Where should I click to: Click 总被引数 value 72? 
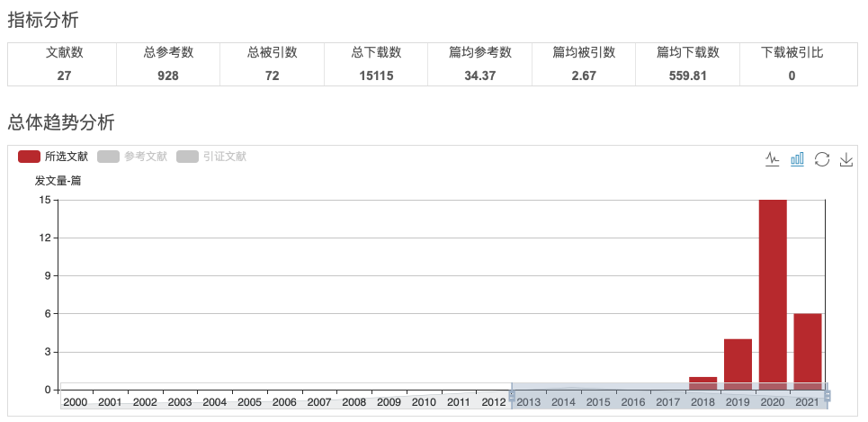272,76
